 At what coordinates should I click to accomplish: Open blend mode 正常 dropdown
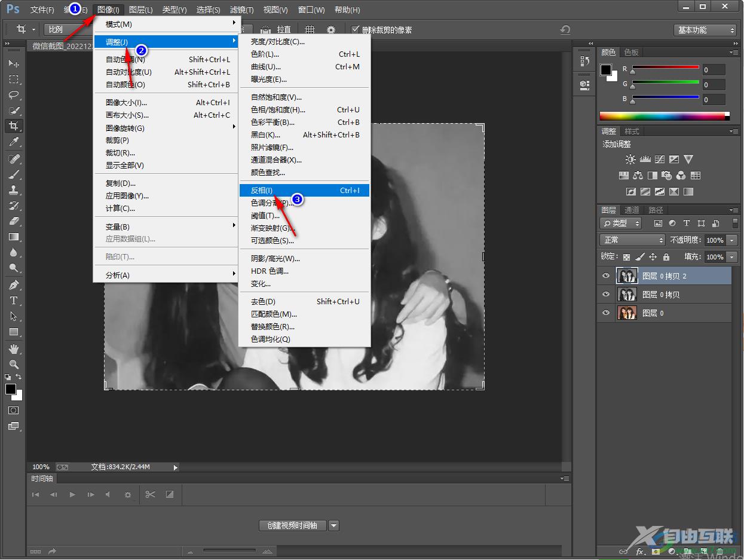coord(632,240)
